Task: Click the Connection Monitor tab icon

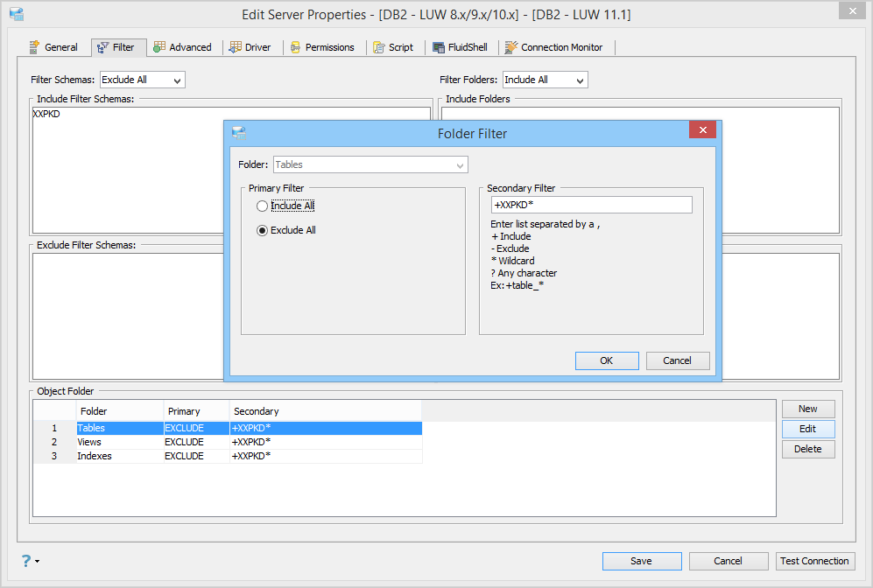Action: pyautogui.click(x=511, y=47)
